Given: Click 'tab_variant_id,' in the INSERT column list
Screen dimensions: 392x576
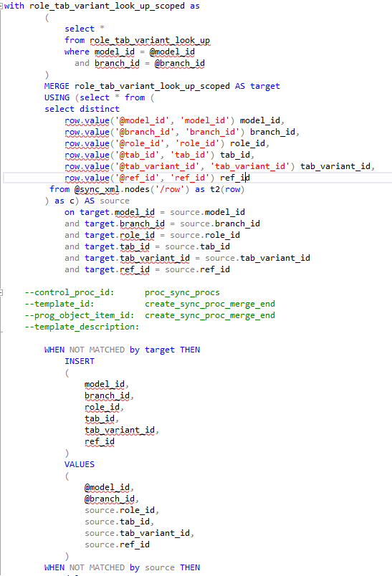Looking at the screenshot, I should pos(122,430).
